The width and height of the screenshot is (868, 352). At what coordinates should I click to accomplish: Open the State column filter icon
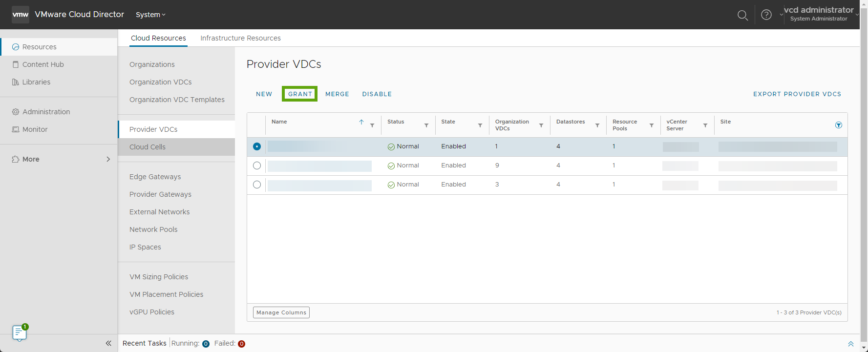coord(480,125)
